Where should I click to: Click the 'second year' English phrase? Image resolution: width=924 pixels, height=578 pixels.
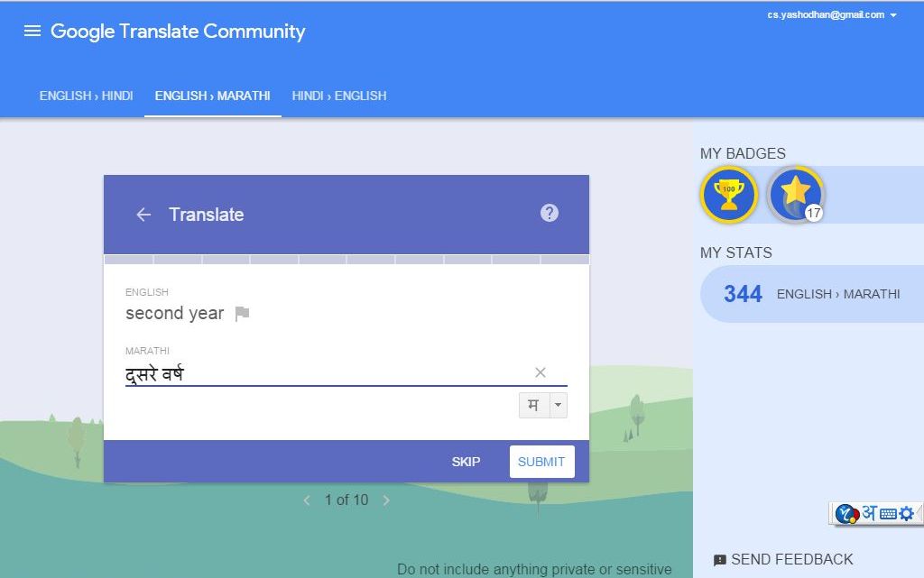(x=174, y=313)
